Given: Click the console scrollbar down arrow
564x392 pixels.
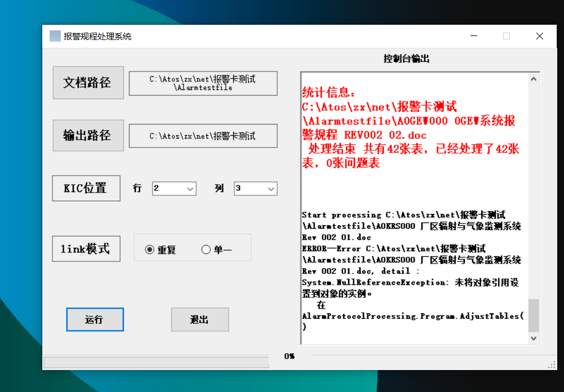Looking at the screenshot, I should [534, 338].
